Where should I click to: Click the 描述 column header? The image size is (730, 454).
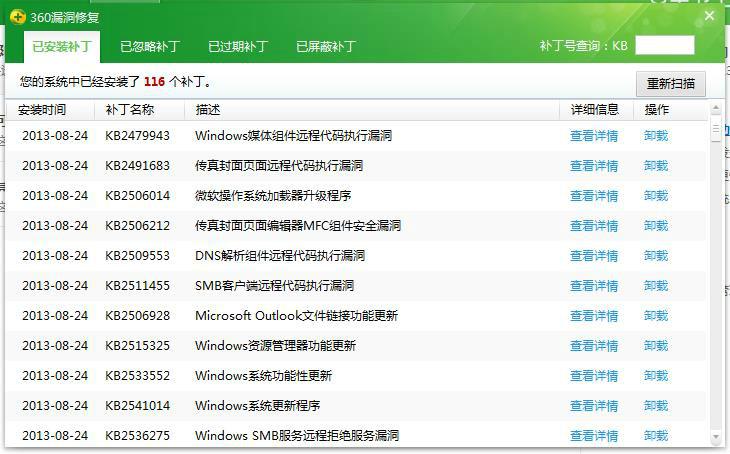pos(208,110)
